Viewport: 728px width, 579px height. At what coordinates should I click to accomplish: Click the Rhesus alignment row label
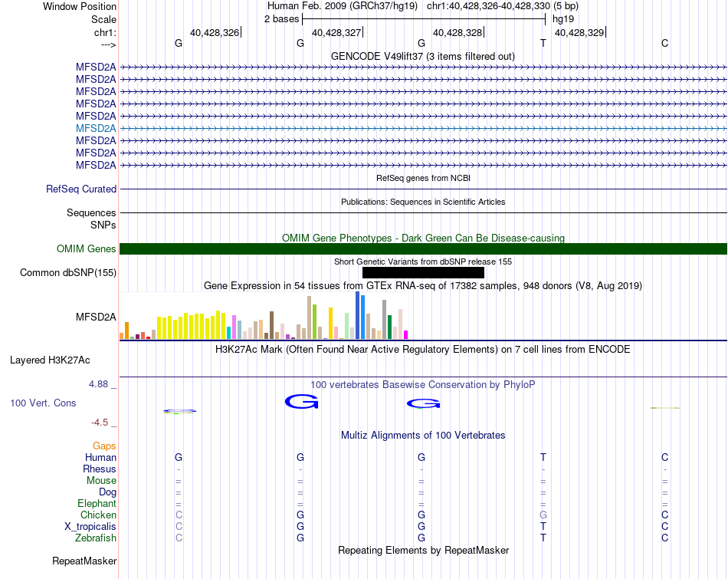pos(100,469)
